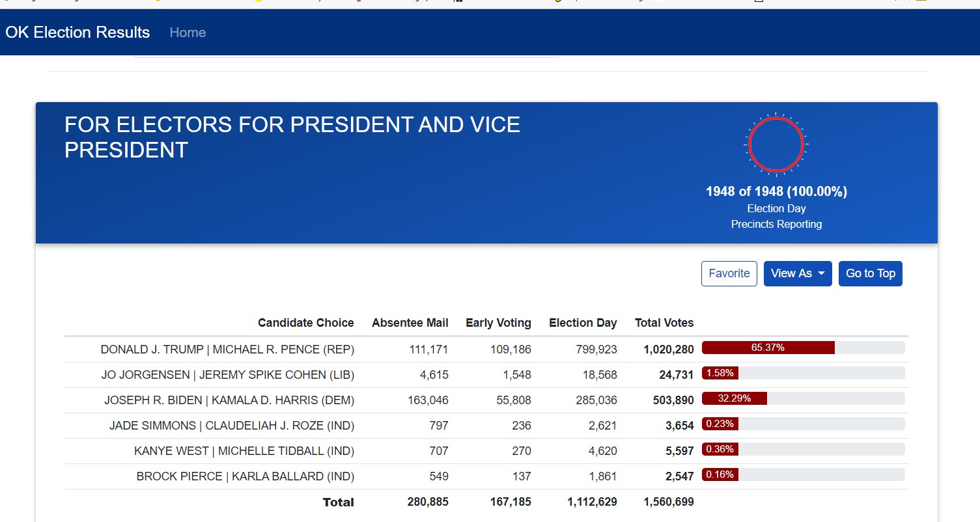Viewport: 980px width, 522px height.
Task: Click the OK Election Results brand title
Action: [77, 33]
